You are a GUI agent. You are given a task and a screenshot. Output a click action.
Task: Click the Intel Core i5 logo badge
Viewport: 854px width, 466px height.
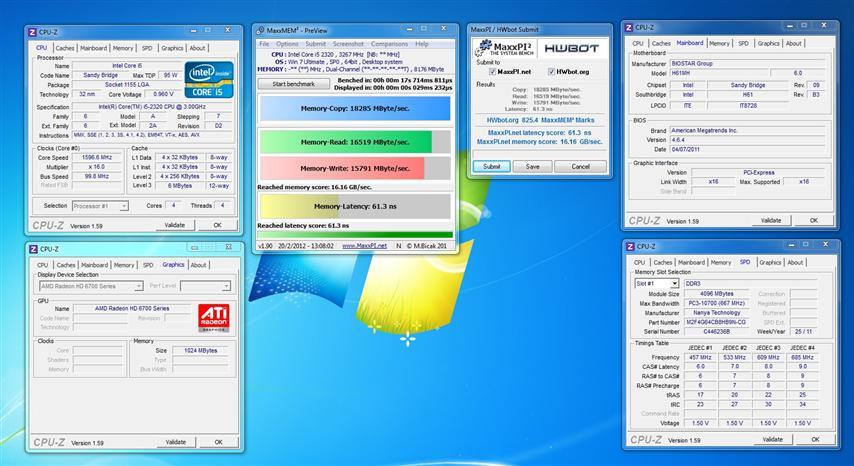pyautogui.click(x=209, y=79)
